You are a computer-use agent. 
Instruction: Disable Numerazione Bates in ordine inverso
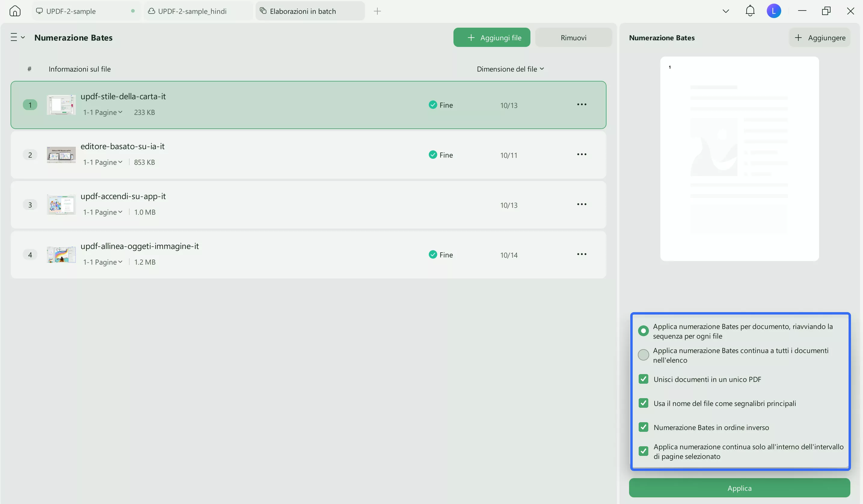coord(643,427)
